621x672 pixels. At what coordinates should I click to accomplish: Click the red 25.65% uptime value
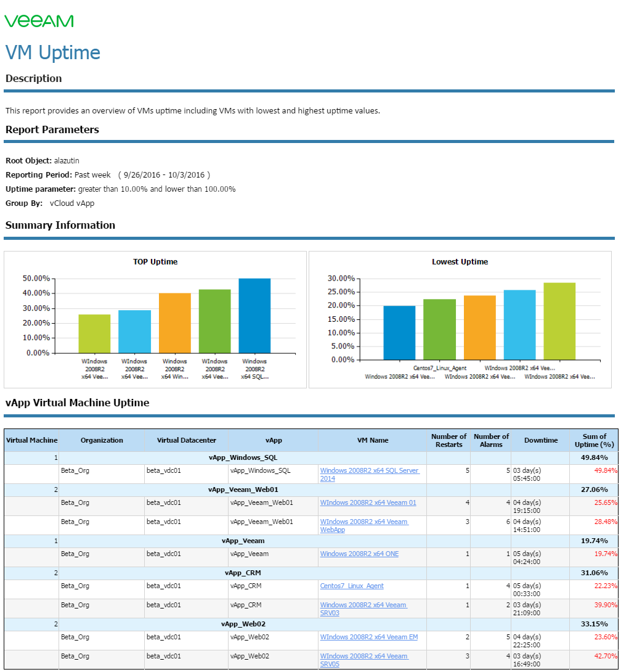tap(606, 502)
